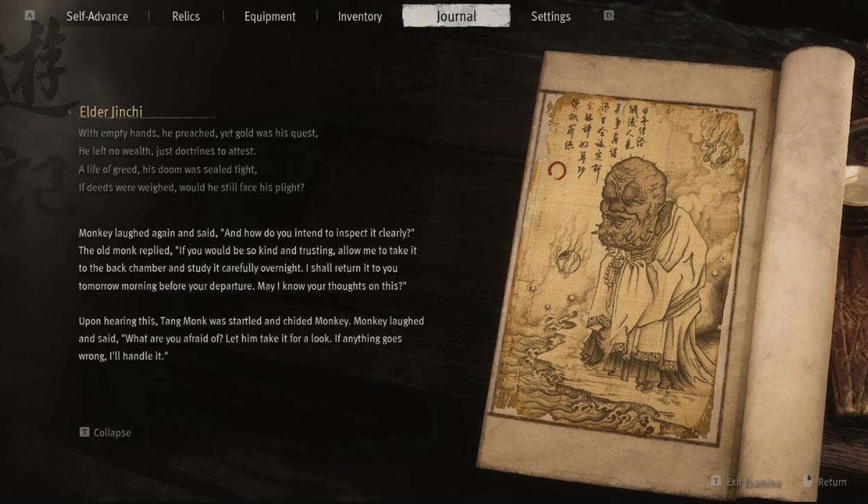Open the Equipment tab
Screen dimensions: 868x504
click(270, 16)
